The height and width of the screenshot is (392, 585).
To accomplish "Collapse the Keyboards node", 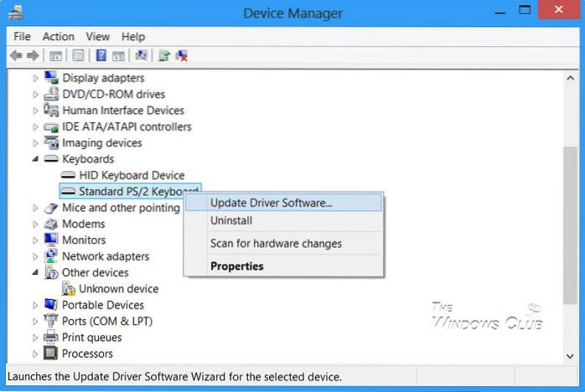I will [x=35, y=159].
